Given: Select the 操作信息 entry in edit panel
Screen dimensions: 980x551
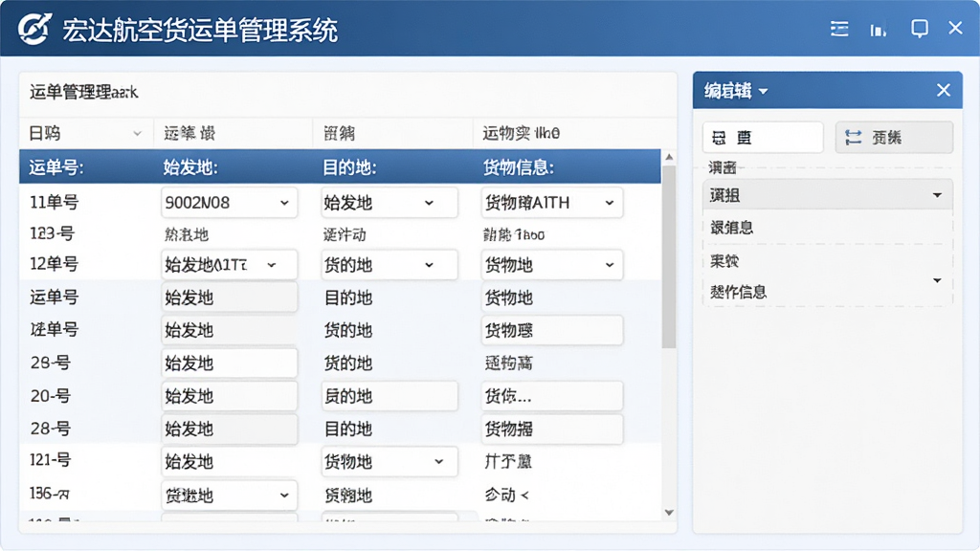Looking at the screenshot, I should point(738,292).
